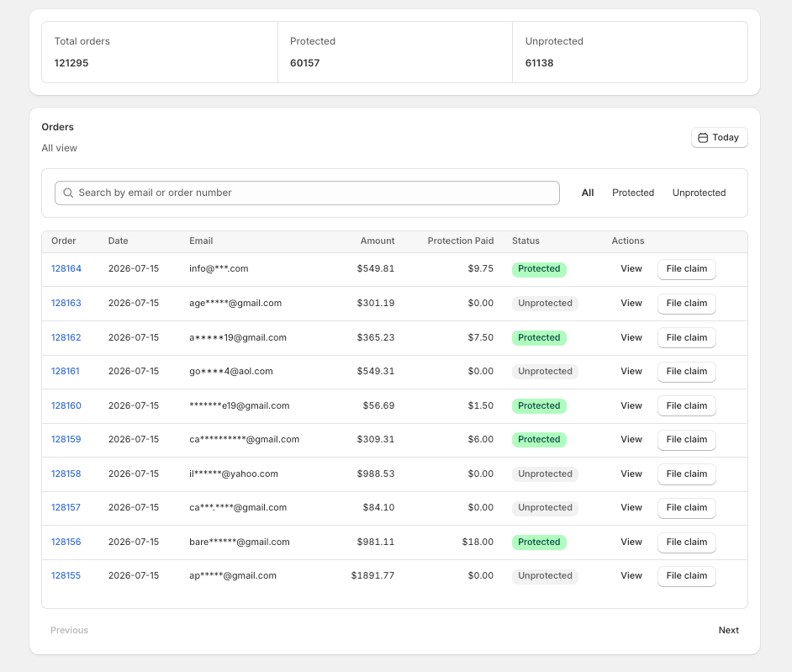This screenshot has width=792, height=672.
Task: Click the Protection Paid column header
Action: tap(461, 241)
